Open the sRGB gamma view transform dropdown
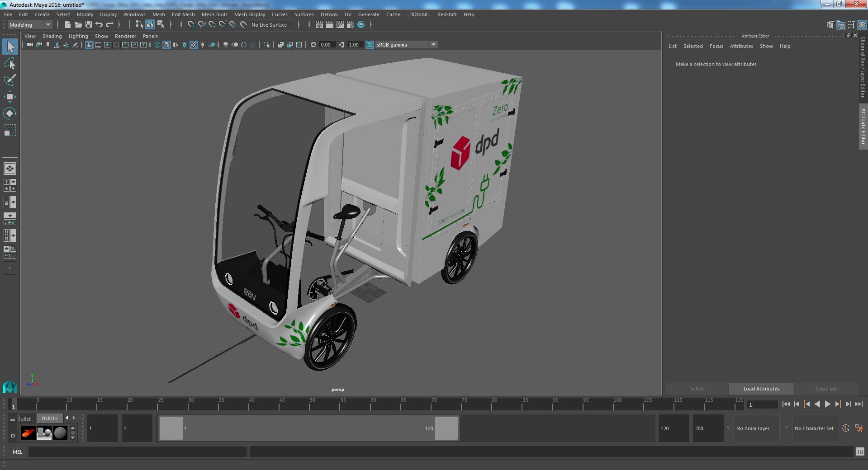This screenshot has width=868, height=470. pos(406,45)
